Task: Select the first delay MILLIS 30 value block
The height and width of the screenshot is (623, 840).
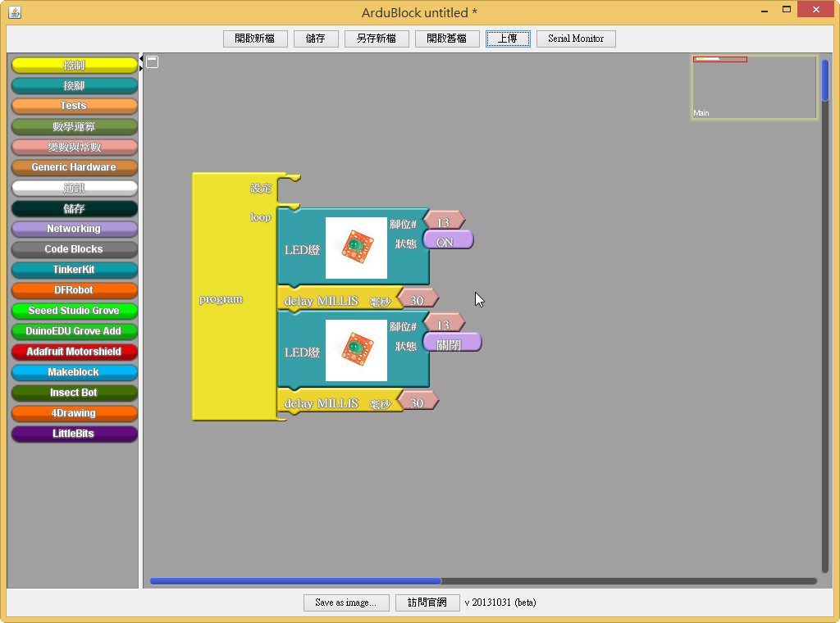Action: pyautogui.click(x=418, y=300)
